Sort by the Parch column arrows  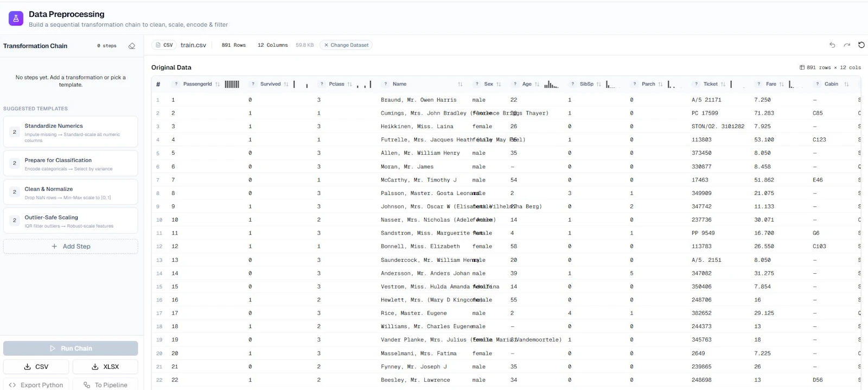coord(660,84)
